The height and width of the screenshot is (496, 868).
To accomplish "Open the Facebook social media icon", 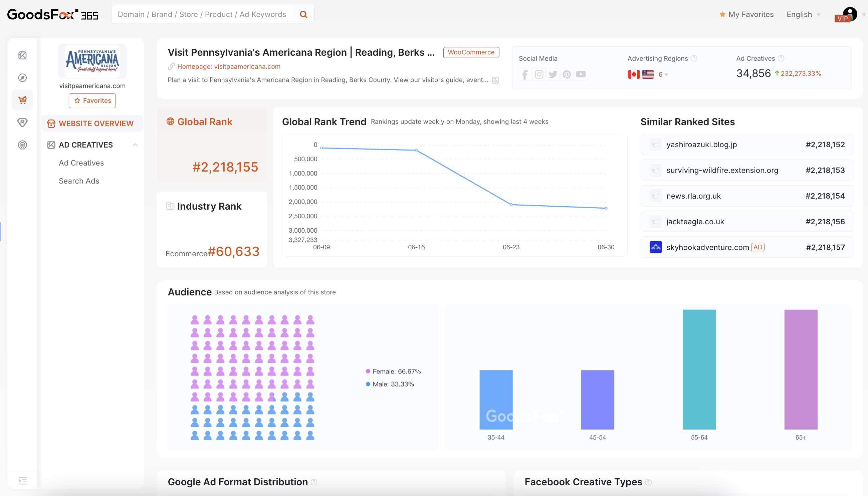I will 525,74.
